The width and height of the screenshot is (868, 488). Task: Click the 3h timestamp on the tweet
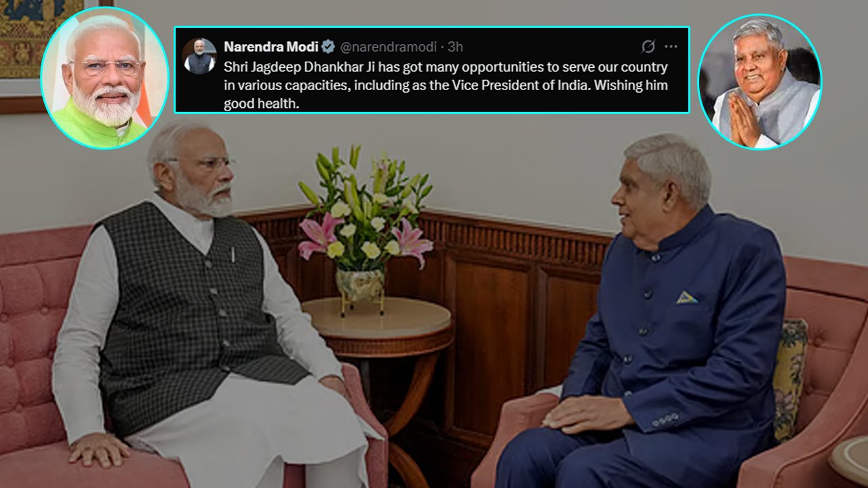click(455, 47)
